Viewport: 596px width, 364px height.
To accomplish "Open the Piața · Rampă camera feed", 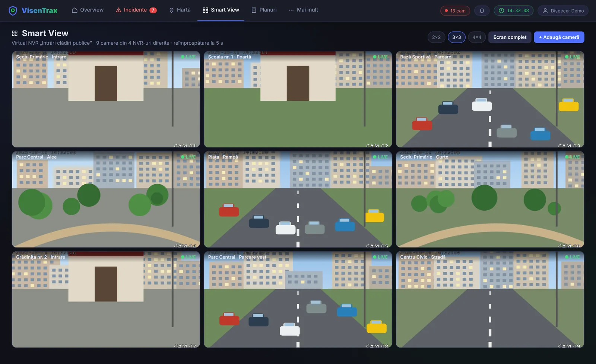I will coord(298,199).
